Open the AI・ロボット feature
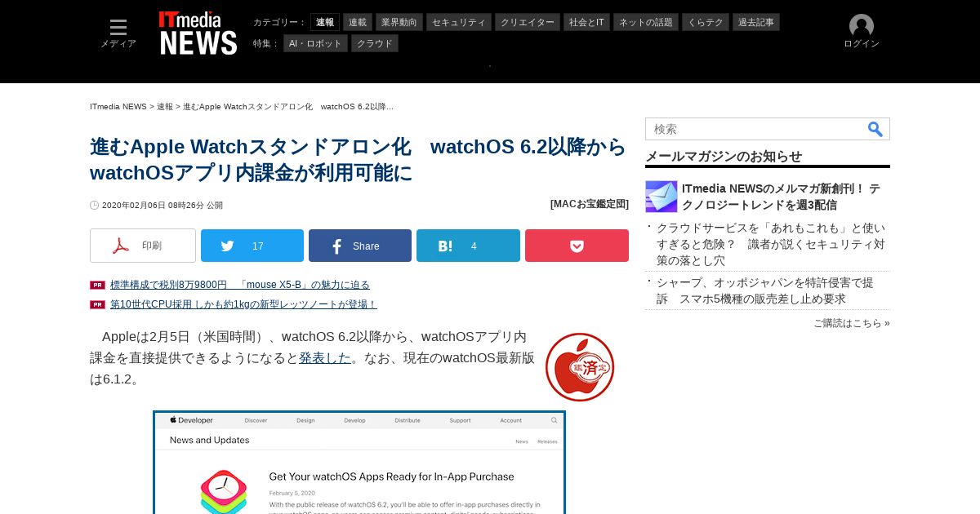This screenshot has height=514, width=980. (x=315, y=43)
